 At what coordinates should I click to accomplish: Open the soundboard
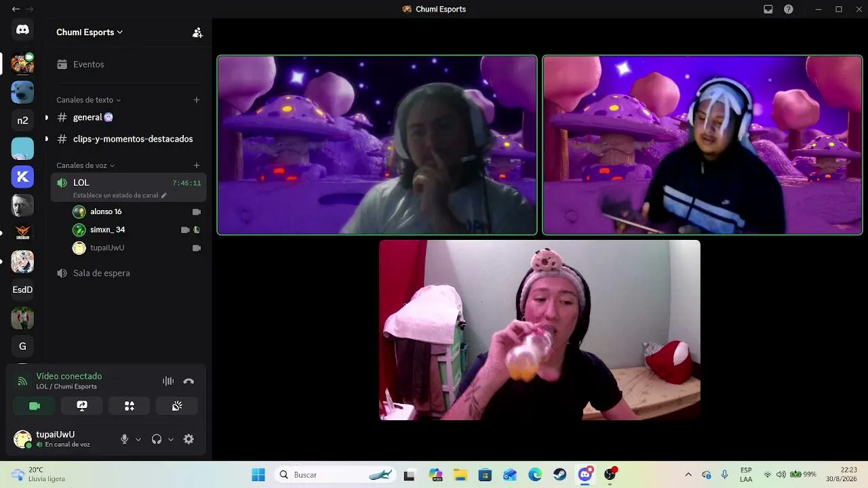pyautogui.click(x=177, y=406)
